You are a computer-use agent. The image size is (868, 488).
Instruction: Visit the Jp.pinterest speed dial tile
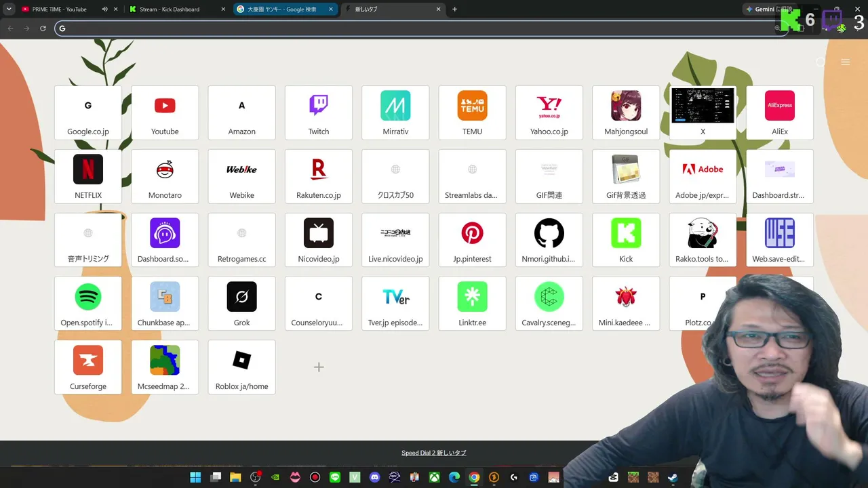click(x=473, y=240)
